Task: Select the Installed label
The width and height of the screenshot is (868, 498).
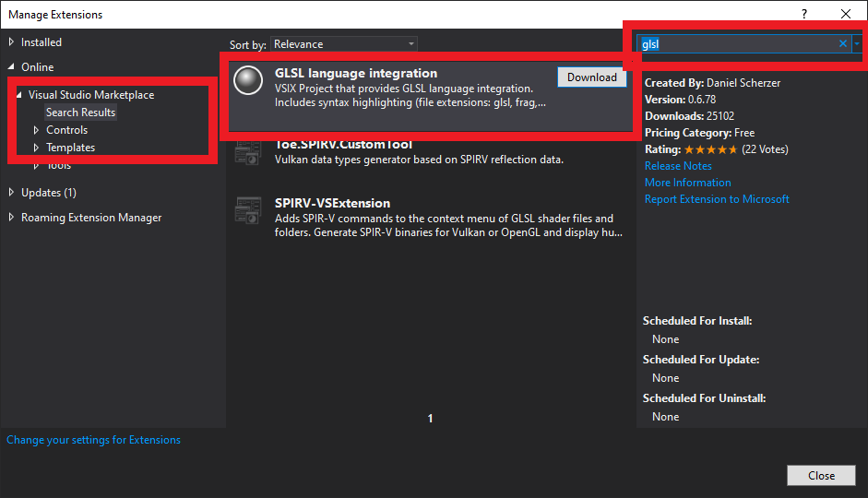Action: [42, 42]
